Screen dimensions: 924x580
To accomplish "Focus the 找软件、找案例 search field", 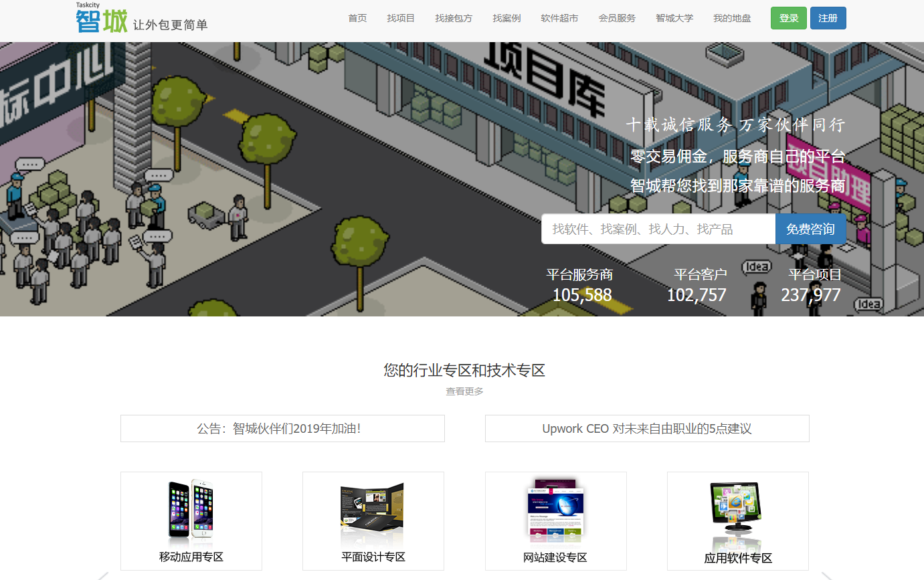I will (658, 229).
